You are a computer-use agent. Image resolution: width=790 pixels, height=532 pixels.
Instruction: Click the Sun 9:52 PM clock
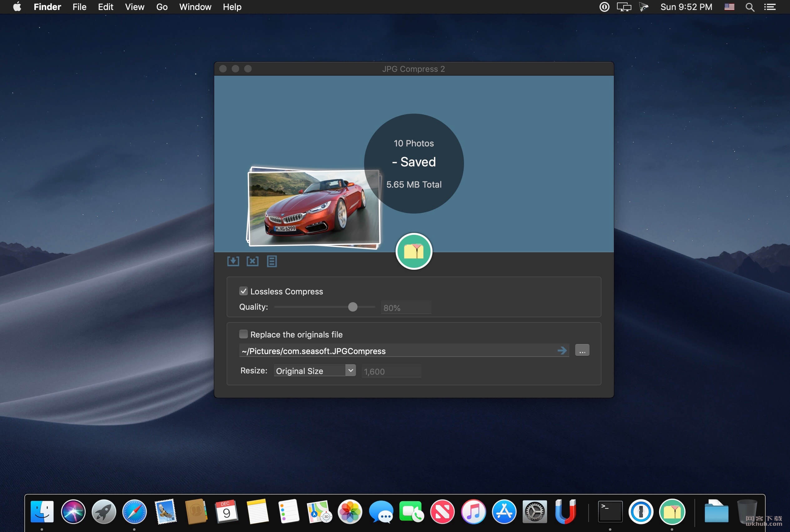[x=686, y=7]
